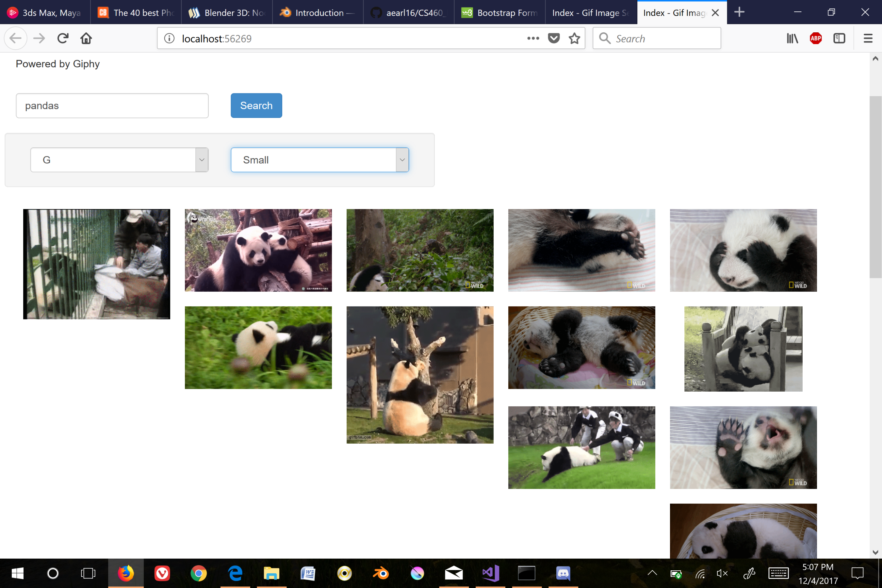View site information icon in address bar
The width and height of the screenshot is (882, 588).
point(170,38)
